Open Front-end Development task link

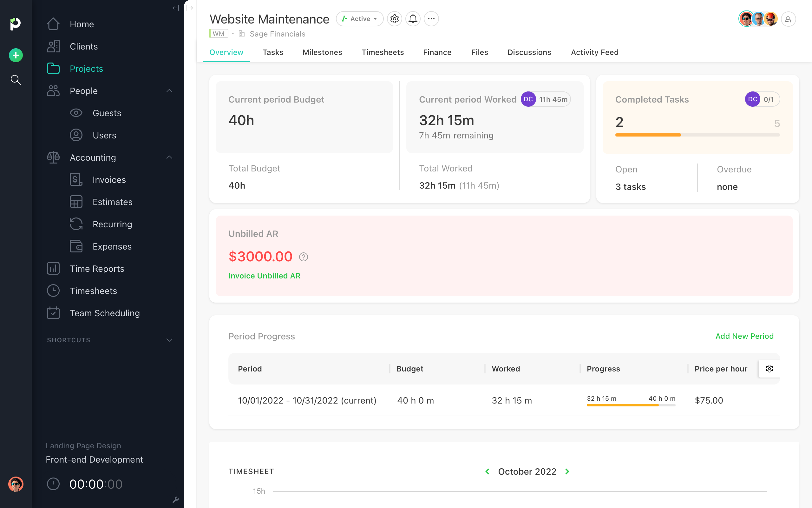coord(94,459)
